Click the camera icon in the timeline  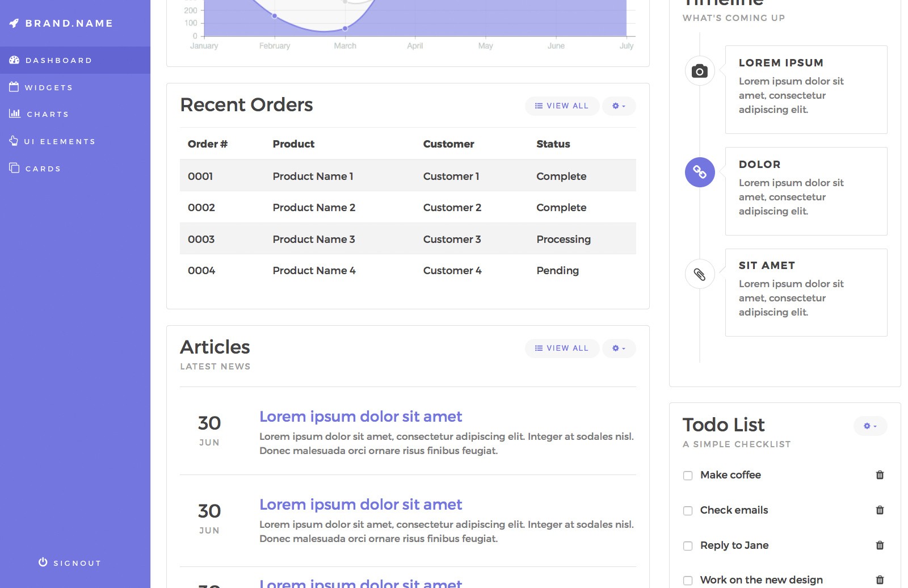(x=700, y=71)
